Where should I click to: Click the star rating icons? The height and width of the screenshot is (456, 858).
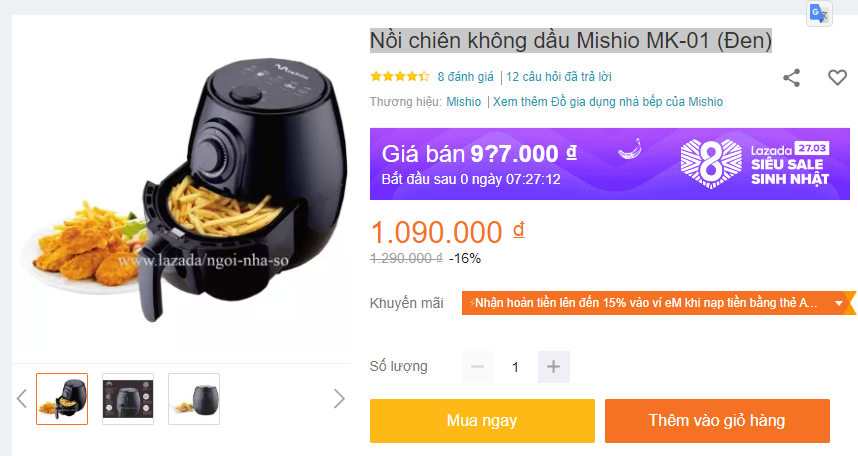[399, 77]
